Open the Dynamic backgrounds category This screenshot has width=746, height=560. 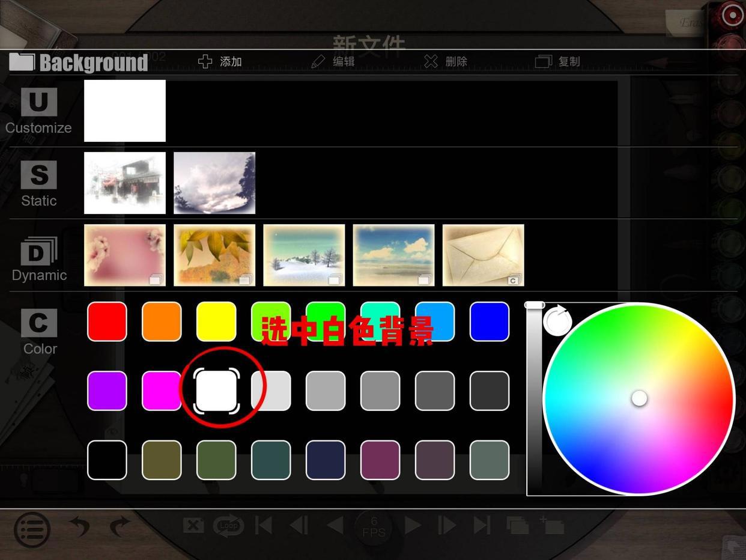[39, 252]
